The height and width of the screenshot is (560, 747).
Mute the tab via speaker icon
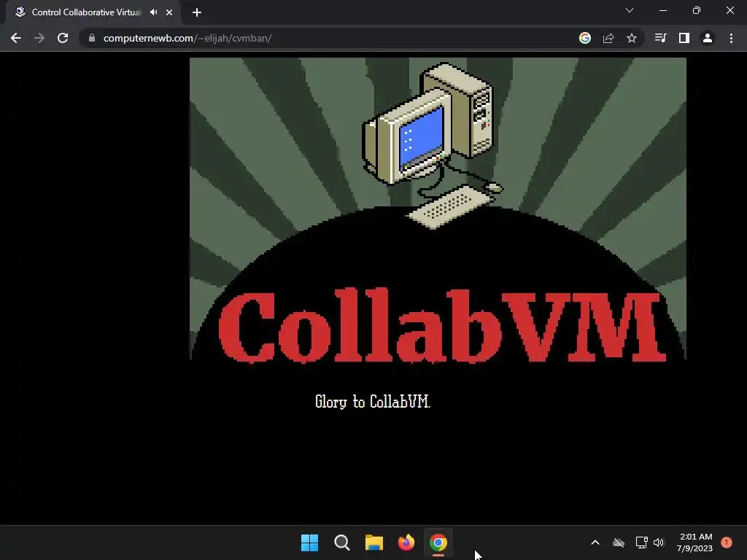click(x=153, y=12)
